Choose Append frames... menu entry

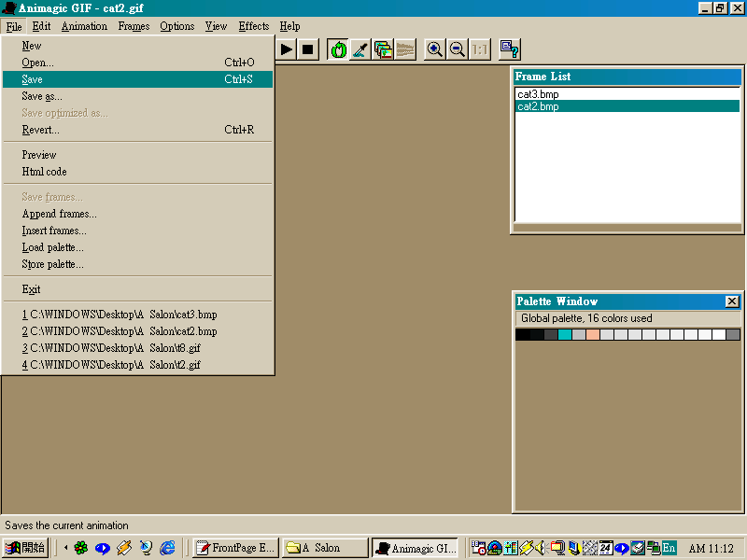[x=137, y=214]
